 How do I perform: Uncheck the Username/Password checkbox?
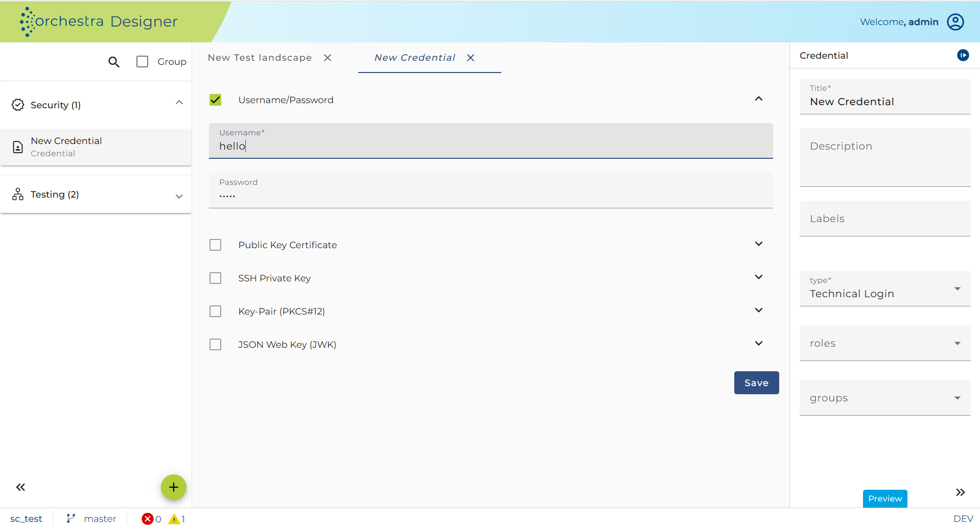point(216,100)
